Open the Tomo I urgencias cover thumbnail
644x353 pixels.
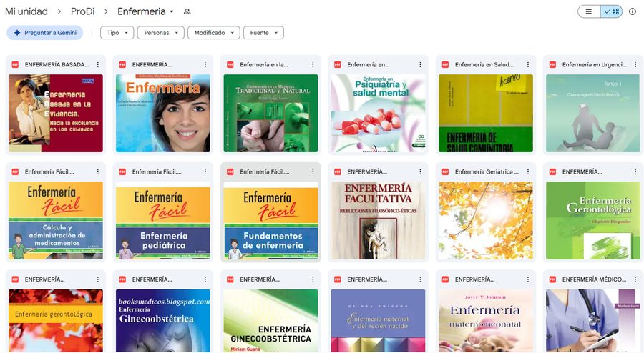pos(593,113)
